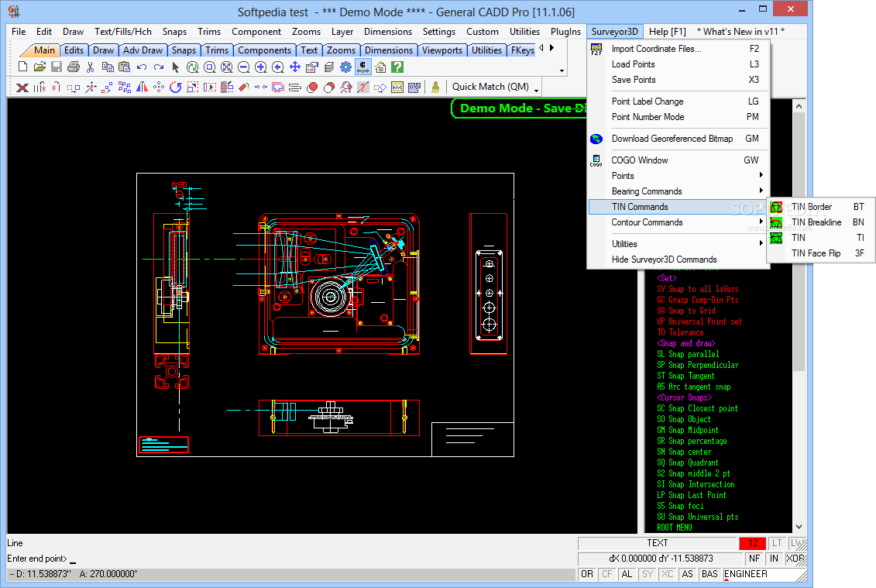Toggle the CF status button
Screen dimensions: 876x588
click(x=607, y=574)
